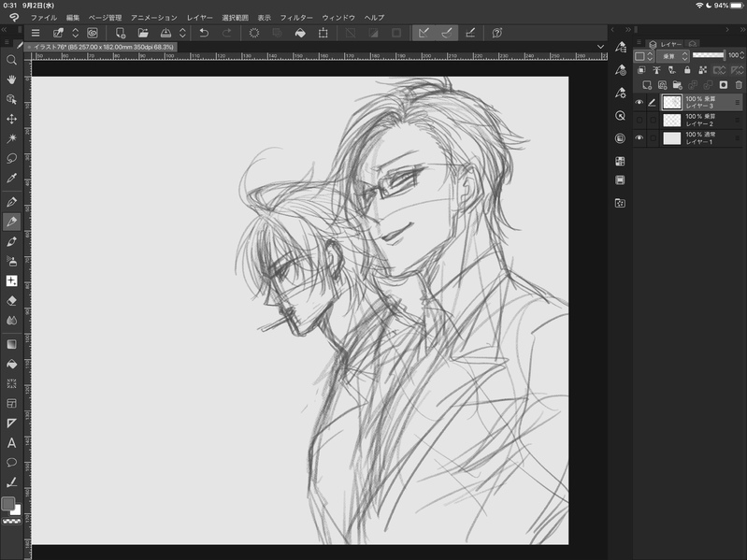Click the Undo arrow in command bar
This screenshot has height=560, width=747.
204,33
